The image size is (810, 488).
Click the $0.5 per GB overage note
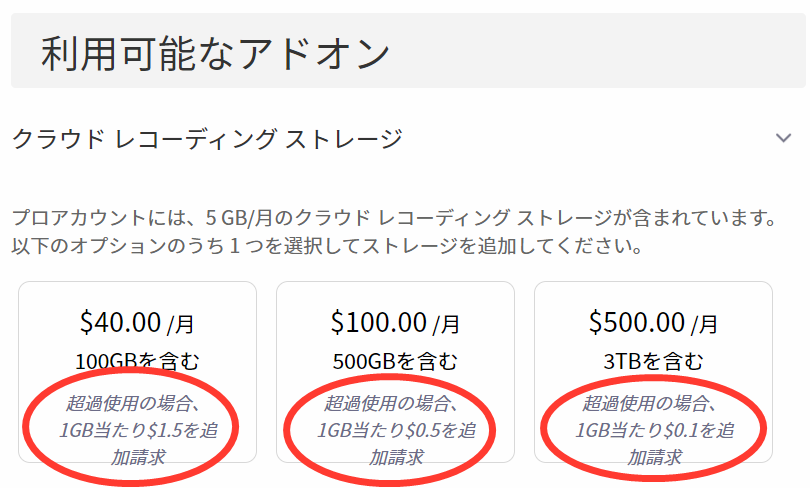click(x=395, y=431)
